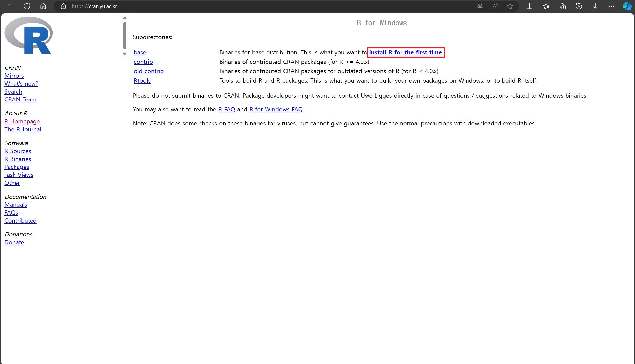Open browser history icon
Viewport: 635px width, 364px height.
point(579,6)
